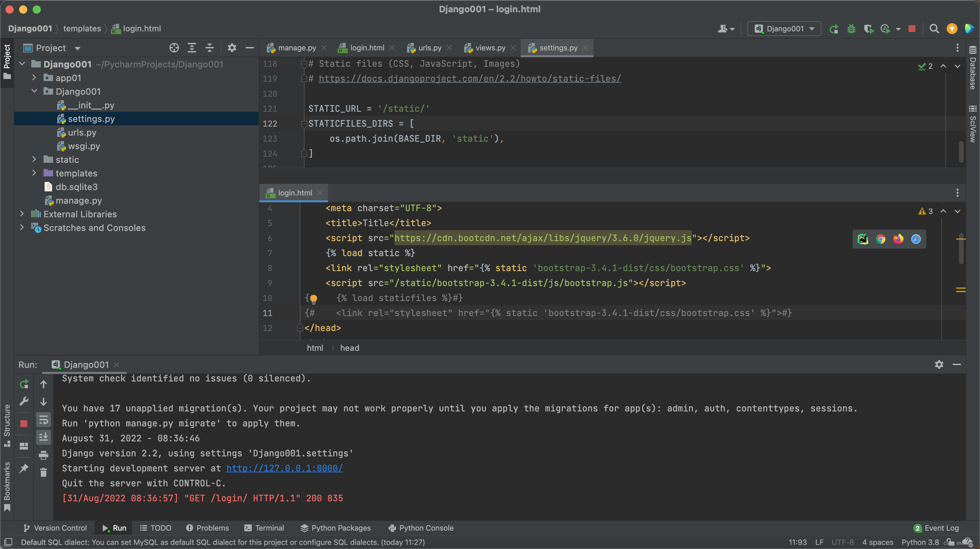Expand External Libraries node
The image size is (980, 549).
point(22,214)
